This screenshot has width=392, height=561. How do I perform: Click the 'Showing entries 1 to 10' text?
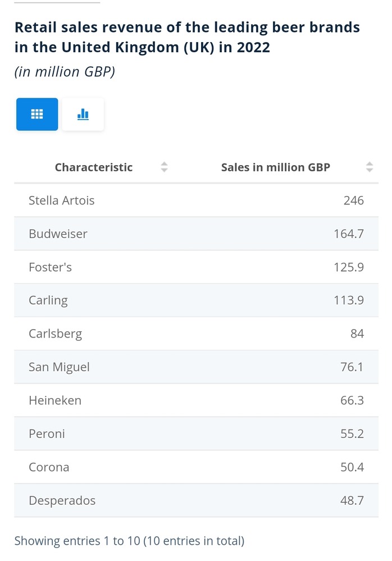pos(129,541)
